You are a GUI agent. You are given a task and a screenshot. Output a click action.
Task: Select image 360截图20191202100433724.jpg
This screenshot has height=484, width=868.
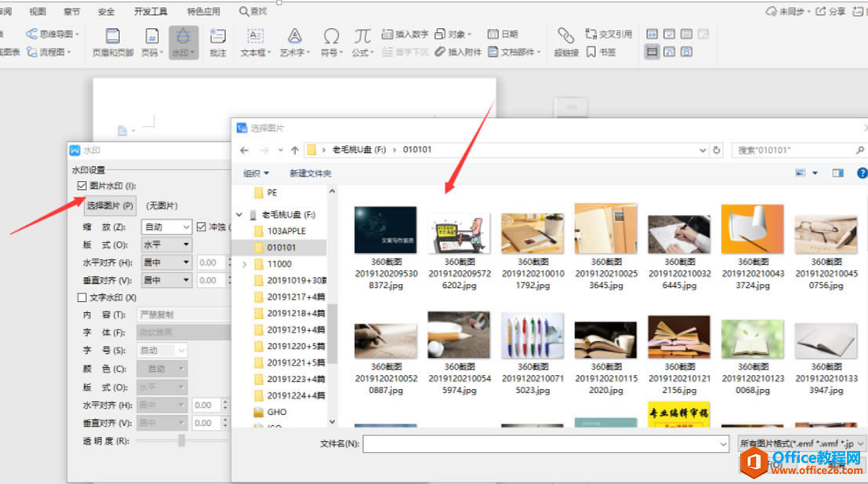(753, 248)
